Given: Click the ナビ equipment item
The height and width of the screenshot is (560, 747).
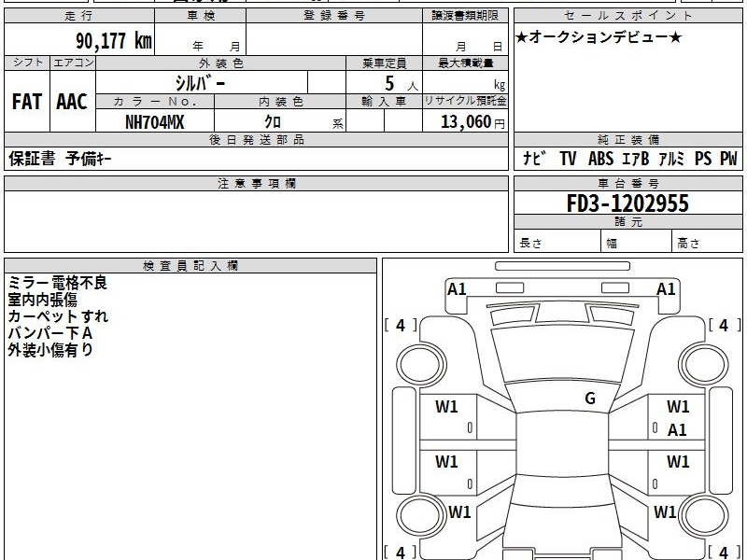Looking at the screenshot, I should pos(533,159).
